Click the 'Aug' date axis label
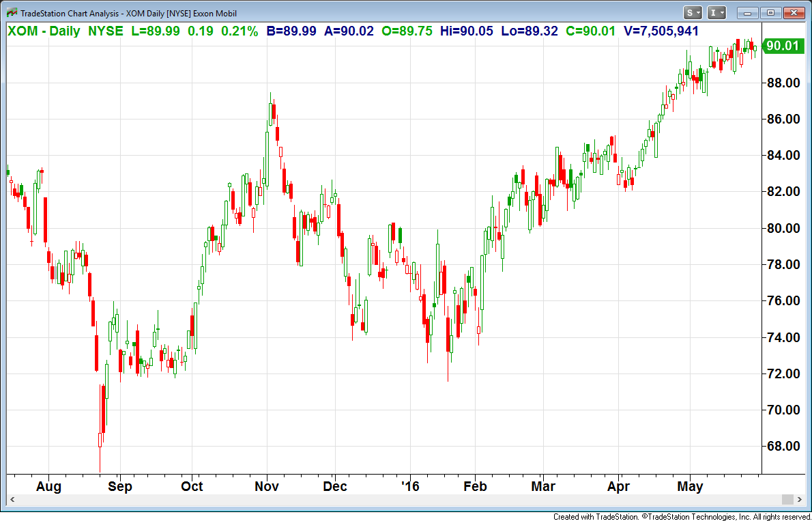 click(48, 487)
